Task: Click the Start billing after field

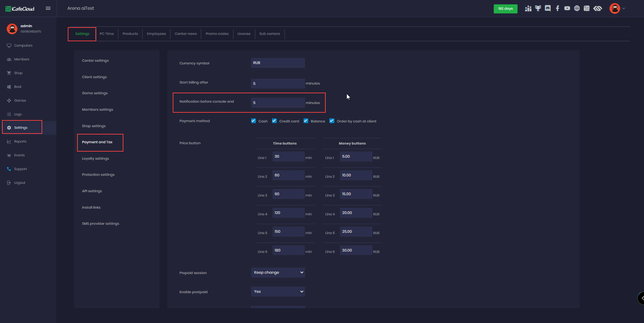Action: coord(278,84)
